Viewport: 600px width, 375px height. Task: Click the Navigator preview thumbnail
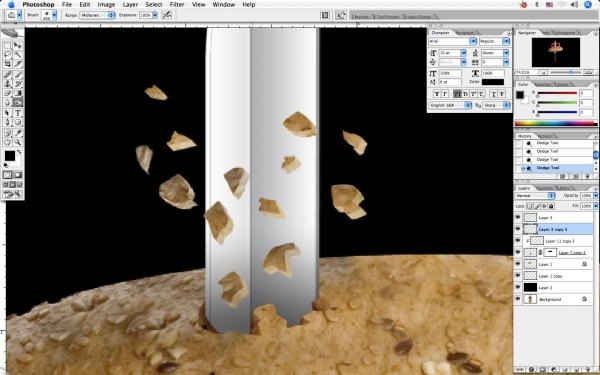tap(556, 52)
